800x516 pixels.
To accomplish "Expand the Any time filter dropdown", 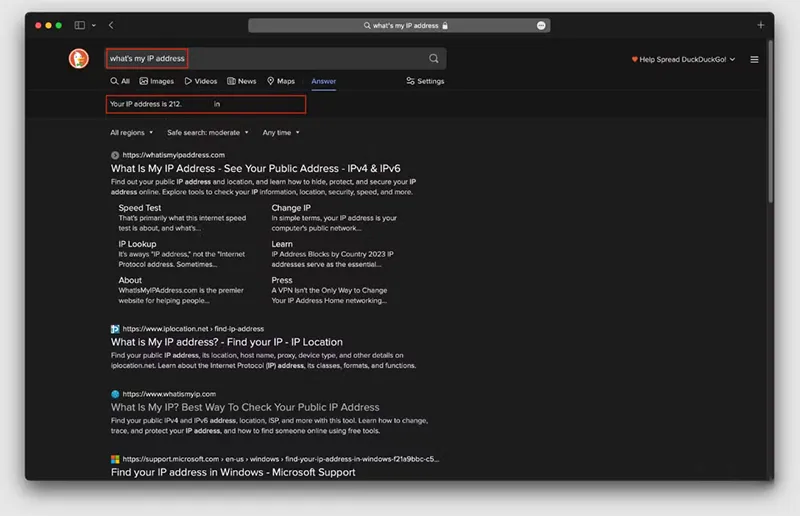I will 280,132.
